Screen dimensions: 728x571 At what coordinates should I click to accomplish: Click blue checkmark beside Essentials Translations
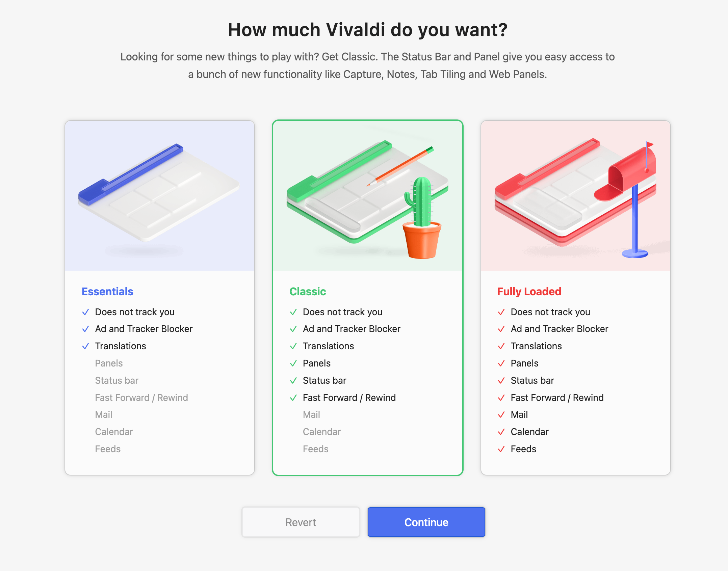(x=86, y=346)
